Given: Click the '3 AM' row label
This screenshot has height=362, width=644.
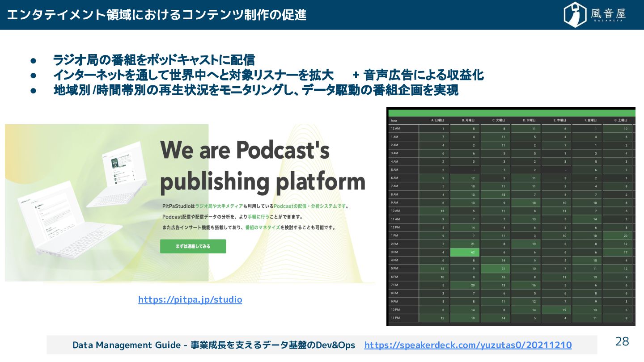Looking at the screenshot, I should 394,153.
